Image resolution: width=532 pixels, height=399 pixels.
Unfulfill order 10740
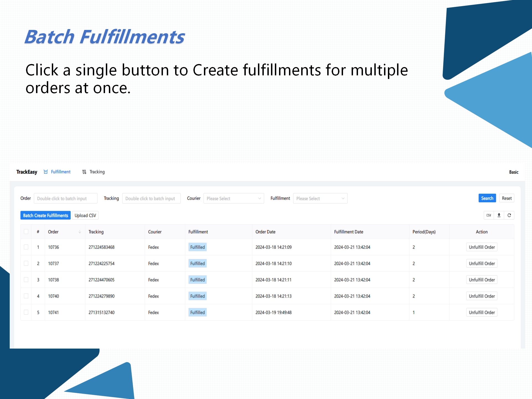click(482, 296)
